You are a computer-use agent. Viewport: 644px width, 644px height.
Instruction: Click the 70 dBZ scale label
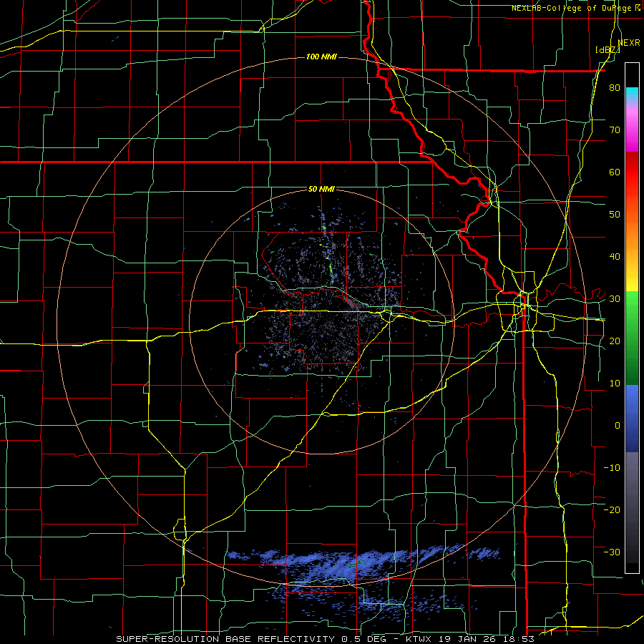(x=615, y=130)
